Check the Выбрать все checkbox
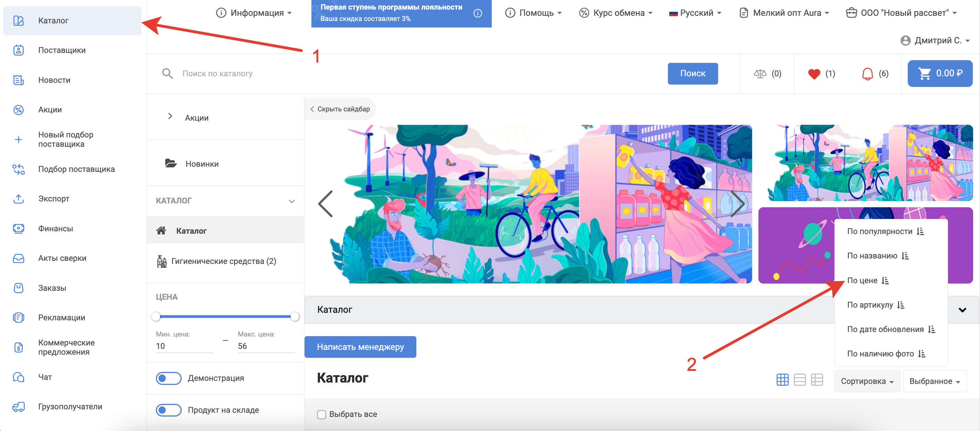The height and width of the screenshot is (431, 980). tap(321, 414)
